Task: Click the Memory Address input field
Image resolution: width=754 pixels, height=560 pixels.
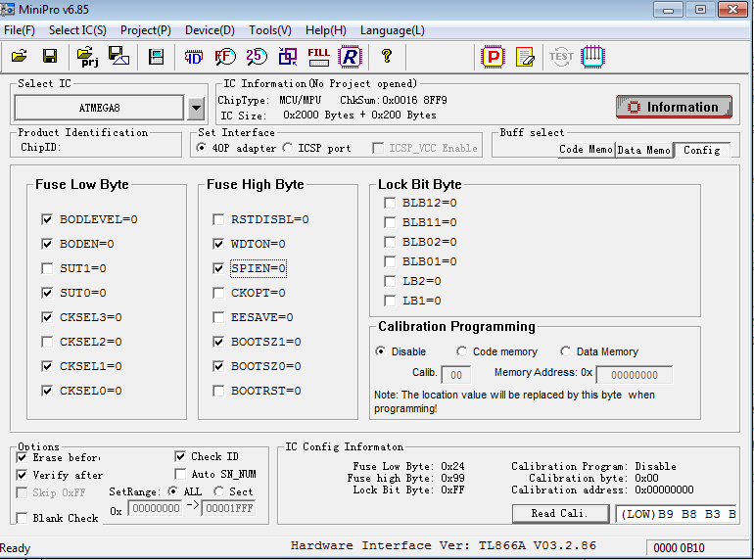Action: point(634,374)
